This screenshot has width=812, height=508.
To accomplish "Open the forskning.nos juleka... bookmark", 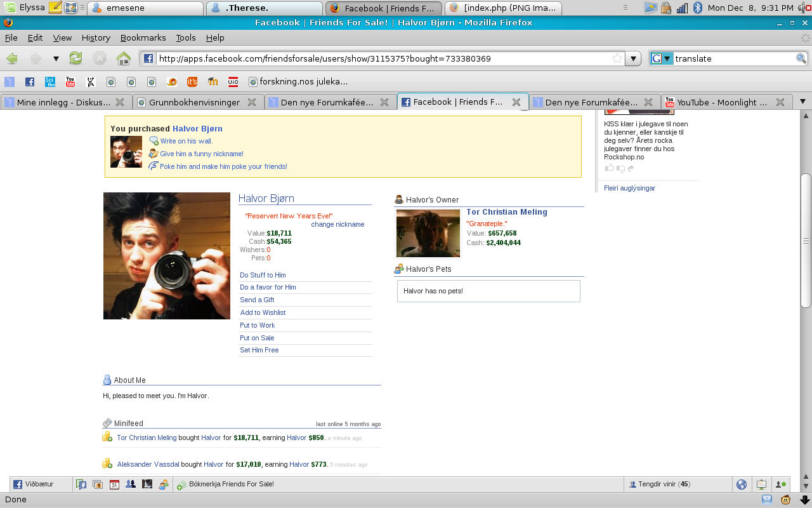I will pos(298,81).
